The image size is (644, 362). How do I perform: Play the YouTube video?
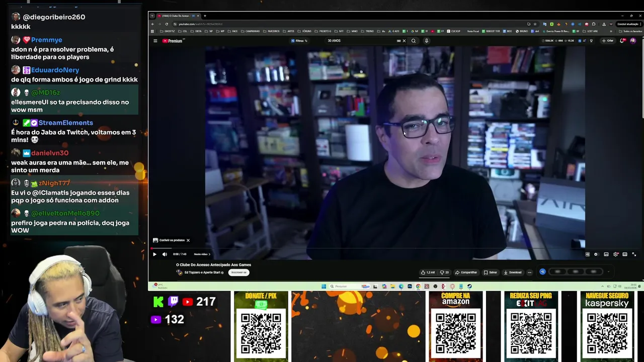154,254
